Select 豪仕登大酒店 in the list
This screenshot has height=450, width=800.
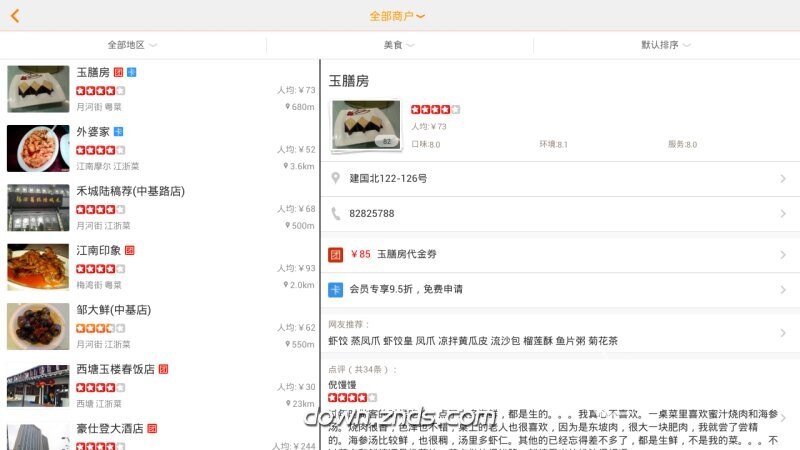(160, 433)
